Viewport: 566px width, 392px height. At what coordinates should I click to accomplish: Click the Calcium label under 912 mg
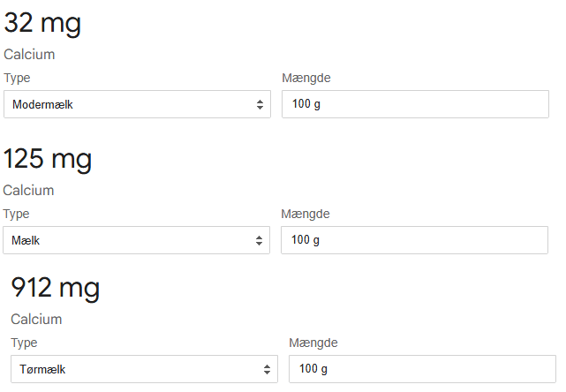click(x=36, y=320)
